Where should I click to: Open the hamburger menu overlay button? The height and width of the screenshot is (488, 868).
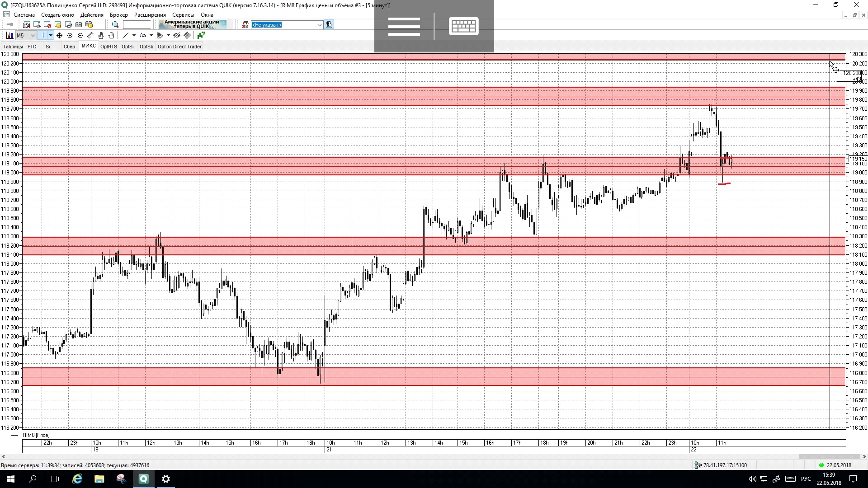404,26
